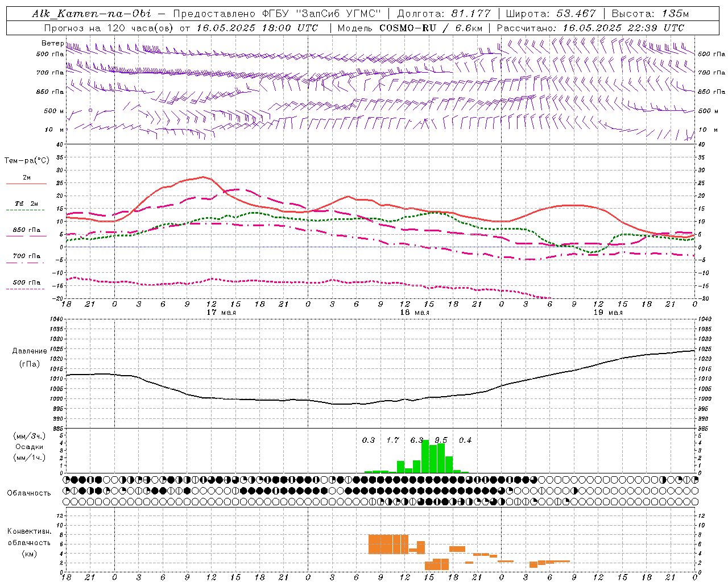Click the 500 гПа temperature legend entry
The height and width of the screenshot is (582, 728).
coord(27,282)
